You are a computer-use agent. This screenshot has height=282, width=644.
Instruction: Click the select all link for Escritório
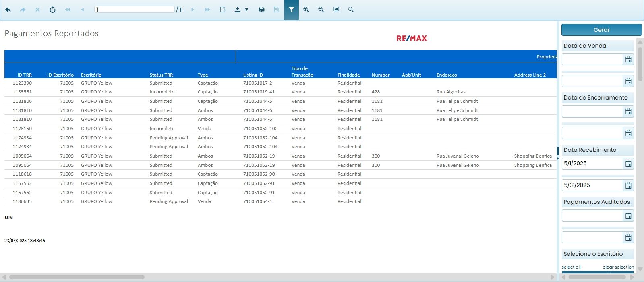[x=571, y=267]
